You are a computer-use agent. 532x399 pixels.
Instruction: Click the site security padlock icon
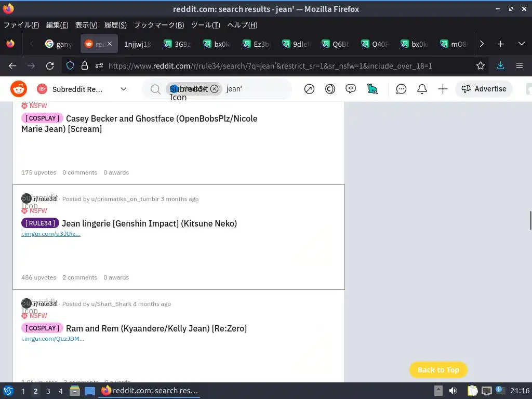[x=85, y=66]
